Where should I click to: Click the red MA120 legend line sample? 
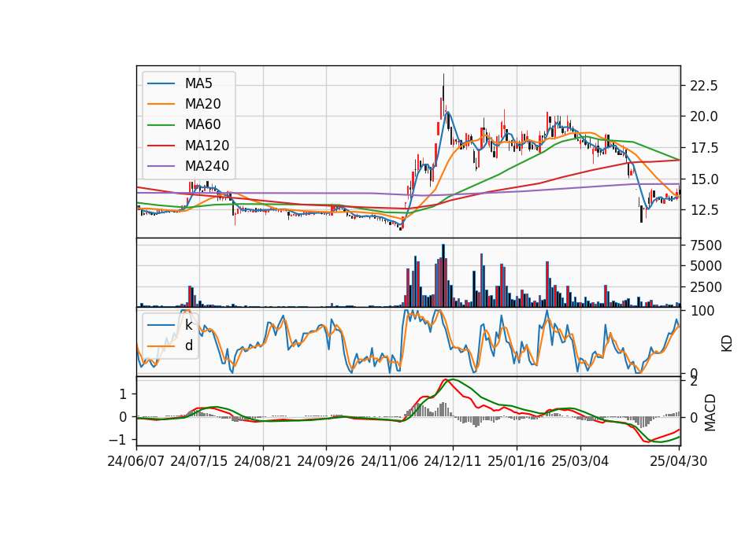[161, 146]
